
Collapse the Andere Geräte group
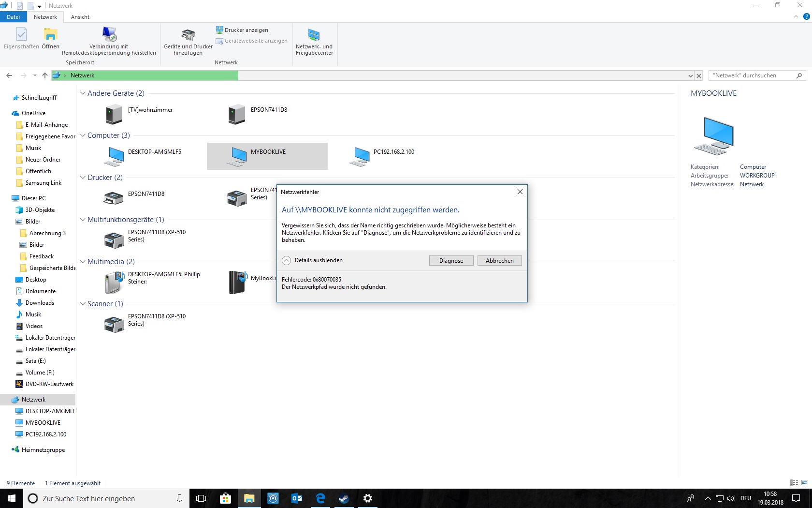83,93
